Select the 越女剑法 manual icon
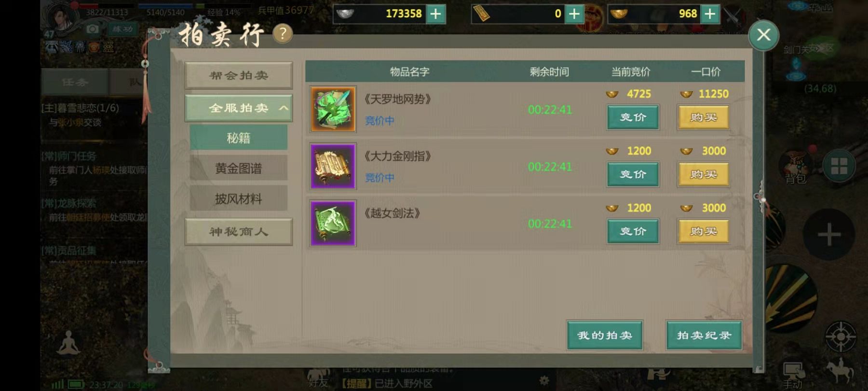The image size is (868, 391). tap(333, 223)
